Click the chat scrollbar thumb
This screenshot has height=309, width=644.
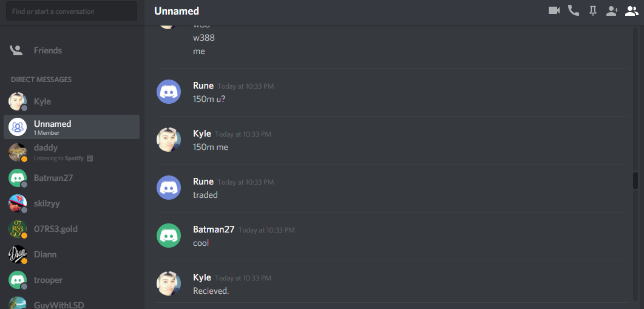(636, 180)
